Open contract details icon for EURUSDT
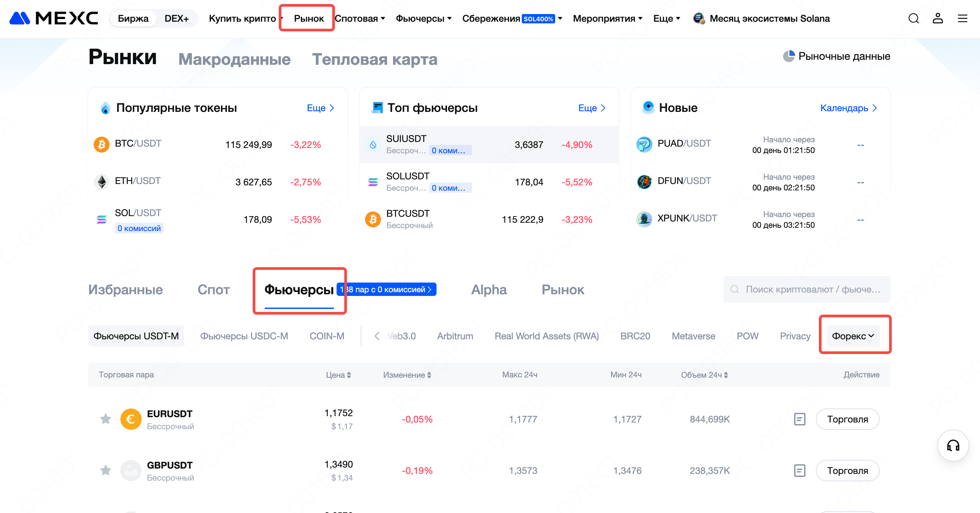 [x=800, y=419]
